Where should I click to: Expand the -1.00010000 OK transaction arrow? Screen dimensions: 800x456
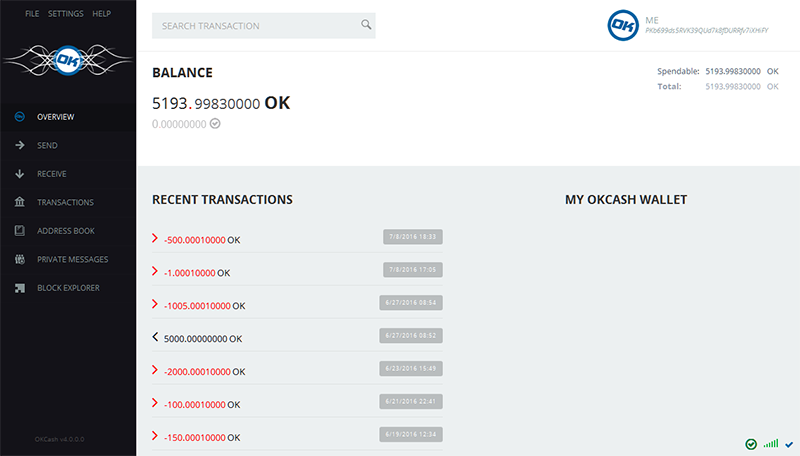click(155, 271)
